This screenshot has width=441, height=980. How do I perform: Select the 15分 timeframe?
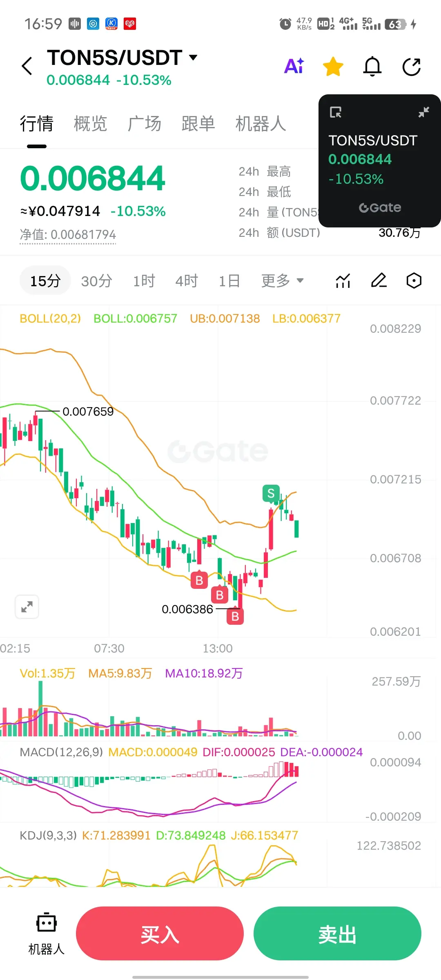pos(45,281)
